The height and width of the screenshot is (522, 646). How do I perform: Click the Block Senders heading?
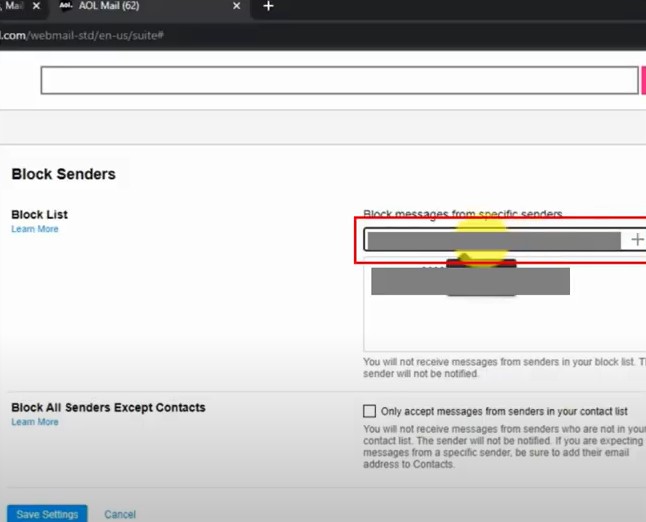(63, 174)
